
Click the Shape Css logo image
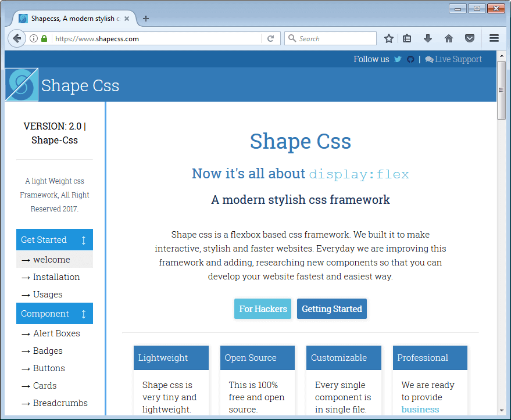22,85
